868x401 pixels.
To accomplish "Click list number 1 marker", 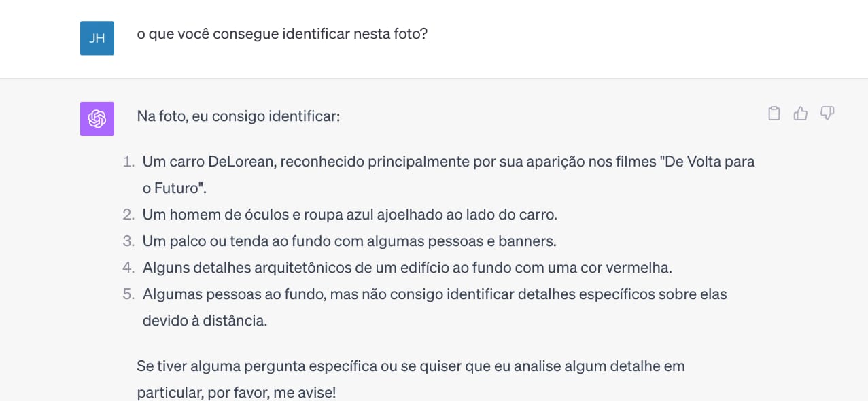I will [128, 162].
